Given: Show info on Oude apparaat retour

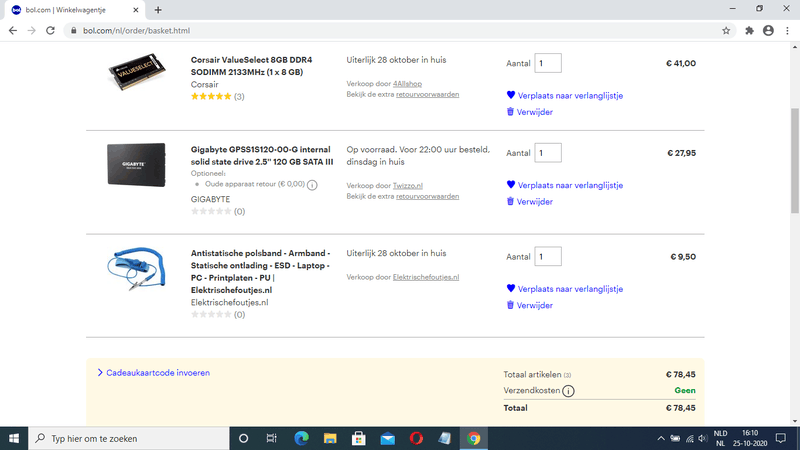Looking at the screenshot, I should [312, 185].
